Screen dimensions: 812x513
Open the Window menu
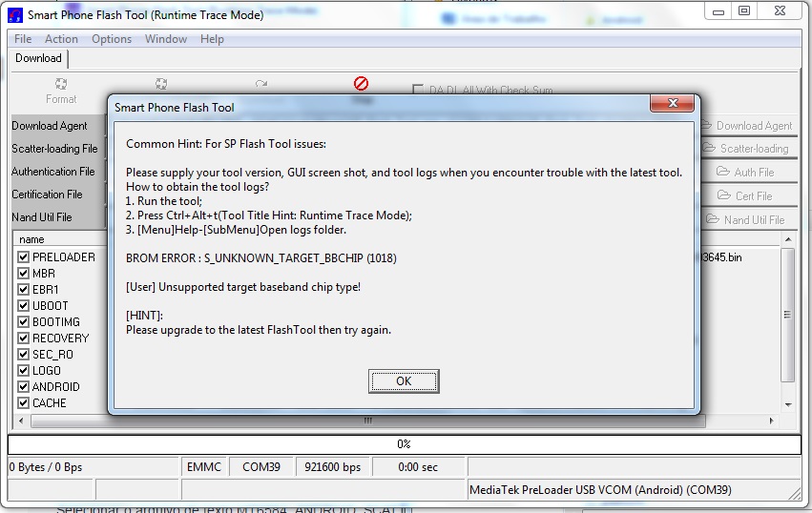point(166,39)
